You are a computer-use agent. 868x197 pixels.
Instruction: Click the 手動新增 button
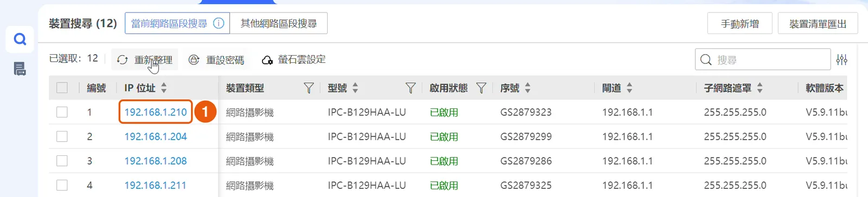tap(739, 24)
